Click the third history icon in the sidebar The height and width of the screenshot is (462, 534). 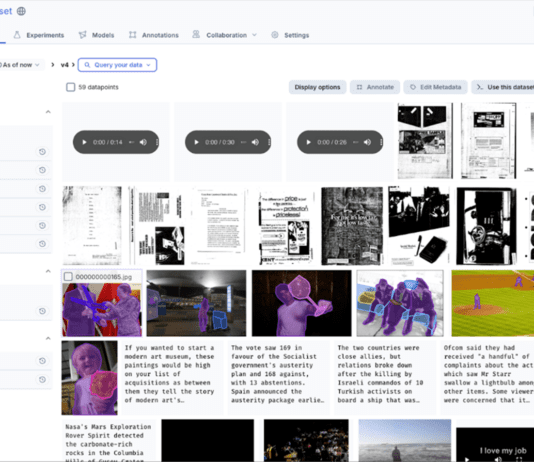tap(42, 189)
